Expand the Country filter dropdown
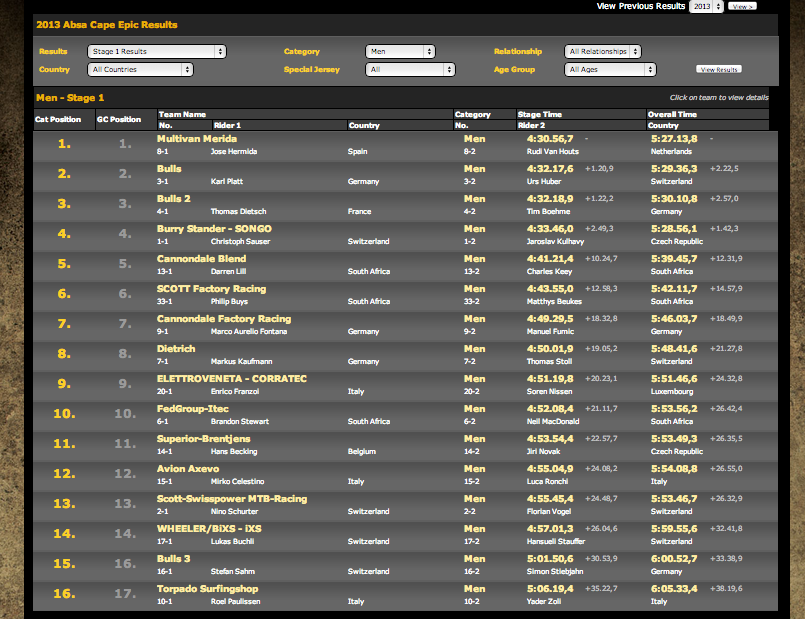This screenshot has height=619, width=805. click(x=141, y=70)
